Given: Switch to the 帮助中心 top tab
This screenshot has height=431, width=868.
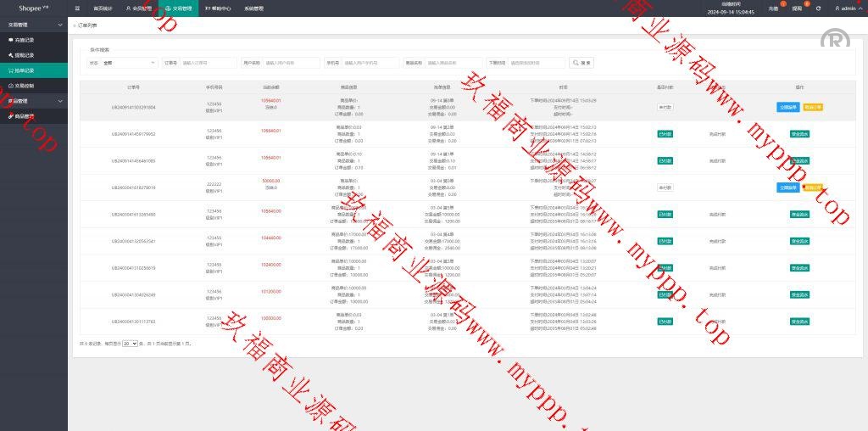Looking at the screenshot, I should point(218,8).
